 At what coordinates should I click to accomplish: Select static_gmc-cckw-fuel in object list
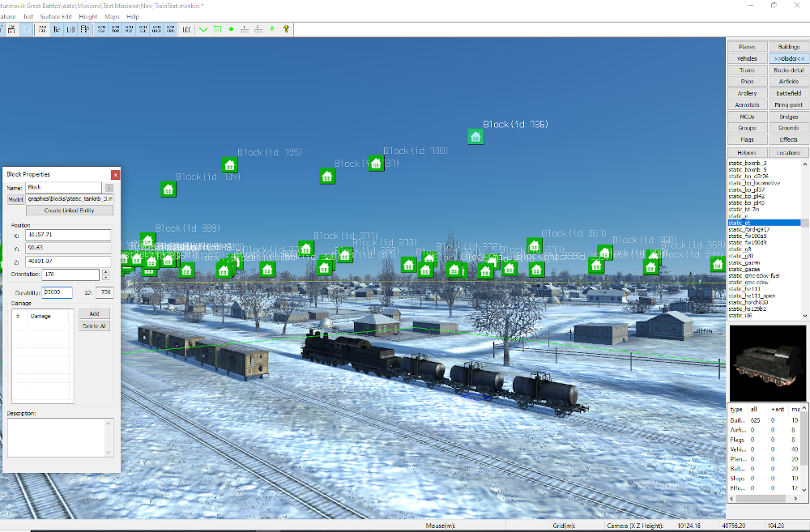click(x=753, y=276)
